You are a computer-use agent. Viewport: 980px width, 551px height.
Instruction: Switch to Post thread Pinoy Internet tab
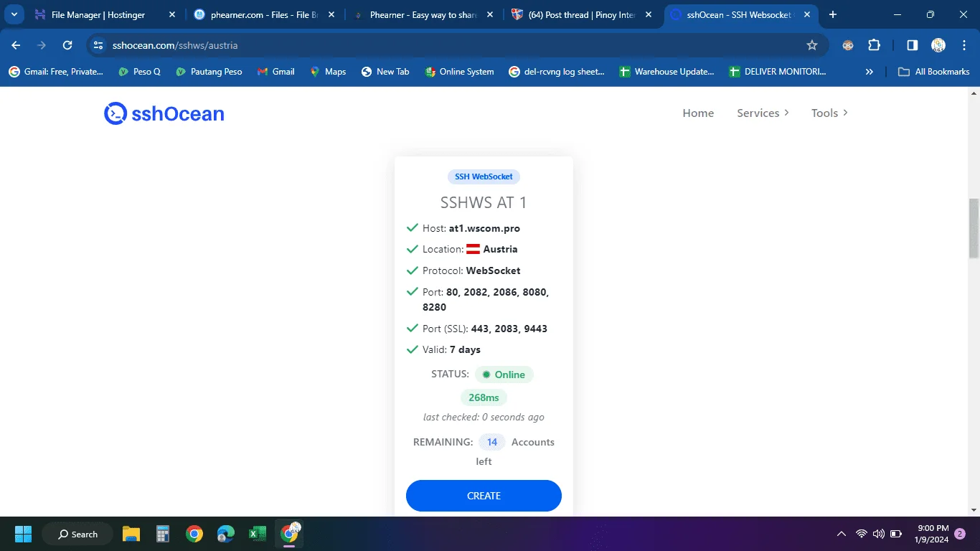coord(582,14)
